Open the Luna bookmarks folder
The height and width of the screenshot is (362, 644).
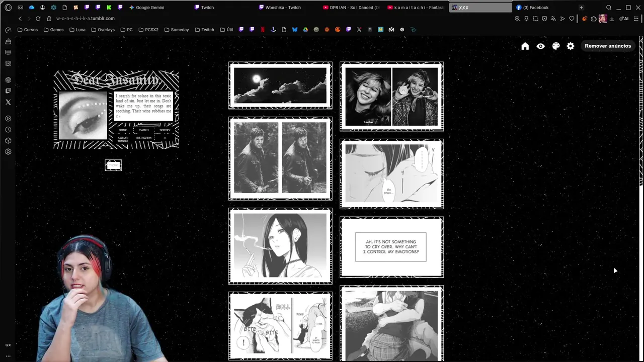pyautogui.click(x=77, y=30)
